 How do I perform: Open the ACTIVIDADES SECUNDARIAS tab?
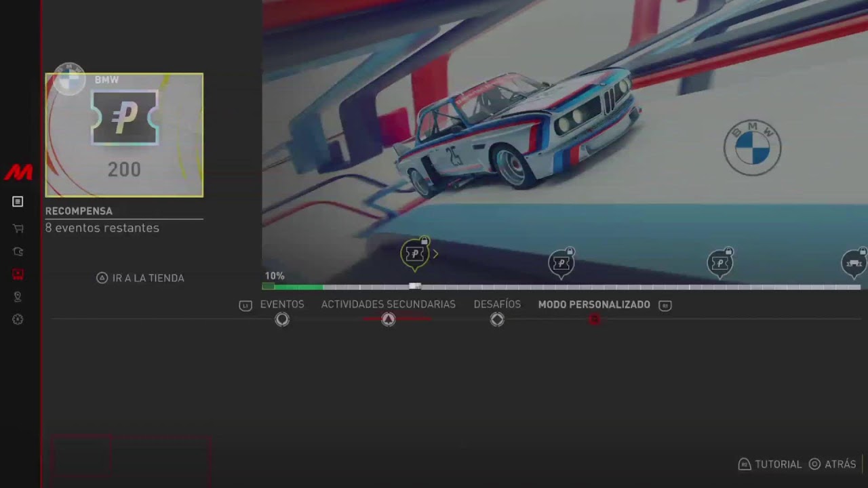[388, 304]
